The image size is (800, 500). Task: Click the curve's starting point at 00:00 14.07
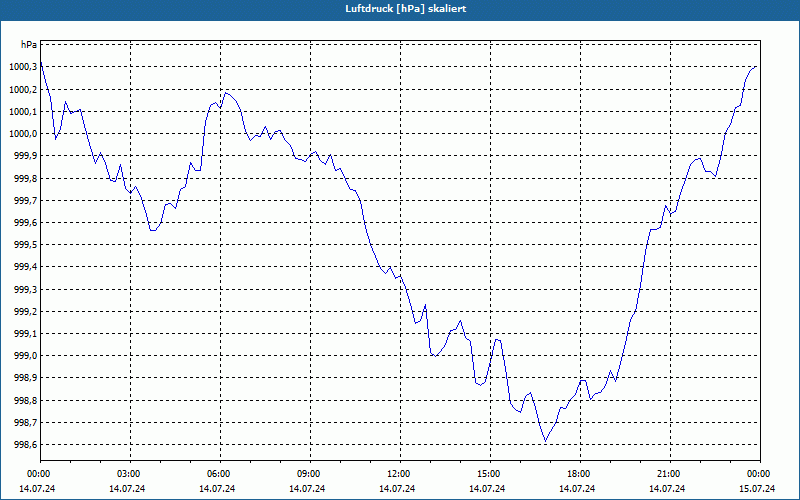[41, 63]
